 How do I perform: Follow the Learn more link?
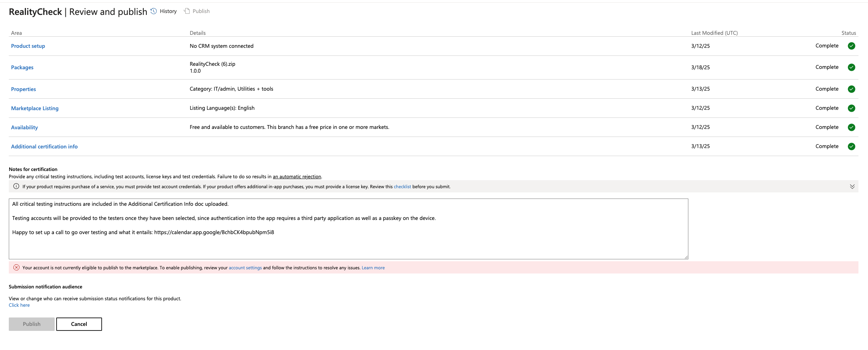373,268
